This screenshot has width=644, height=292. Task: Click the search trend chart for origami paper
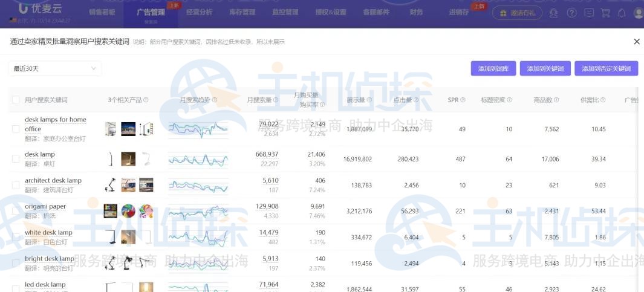pyautogui.click(x=198, y=212)
